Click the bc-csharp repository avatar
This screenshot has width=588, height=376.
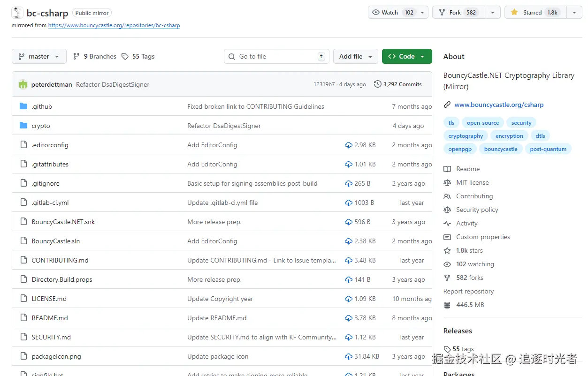[17, 13]
